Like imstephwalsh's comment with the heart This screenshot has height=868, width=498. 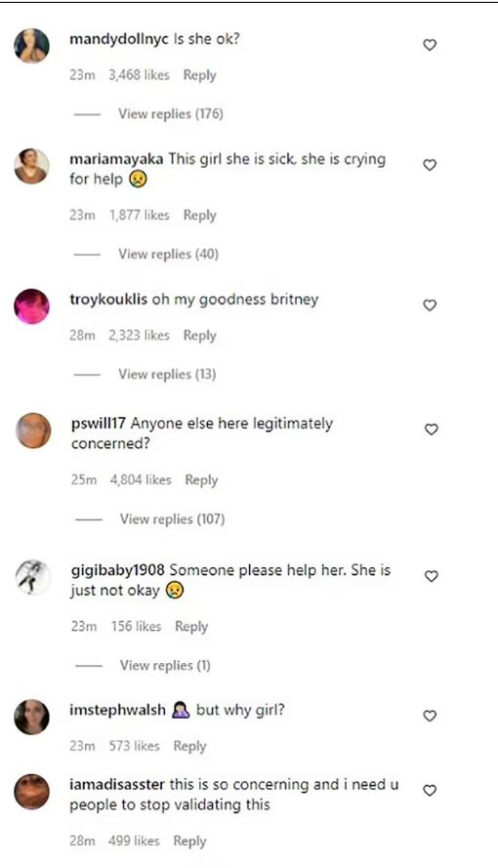430,716
